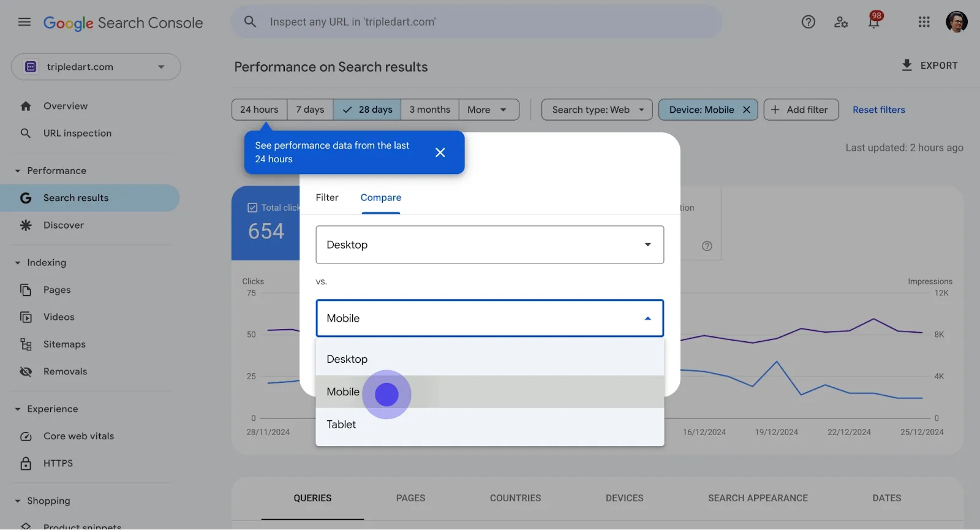Click the Reset filters link
980x530 pixels.
pos(879,110)
